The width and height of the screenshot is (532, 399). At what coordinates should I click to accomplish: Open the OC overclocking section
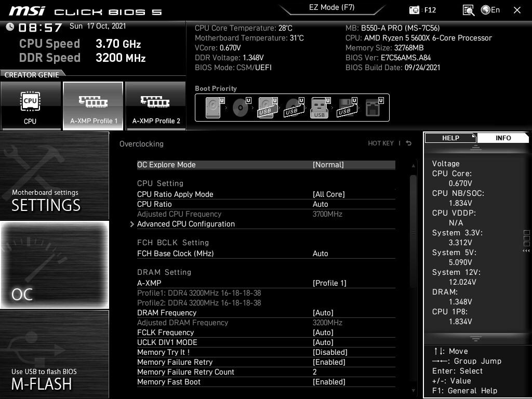coord(55,265)
